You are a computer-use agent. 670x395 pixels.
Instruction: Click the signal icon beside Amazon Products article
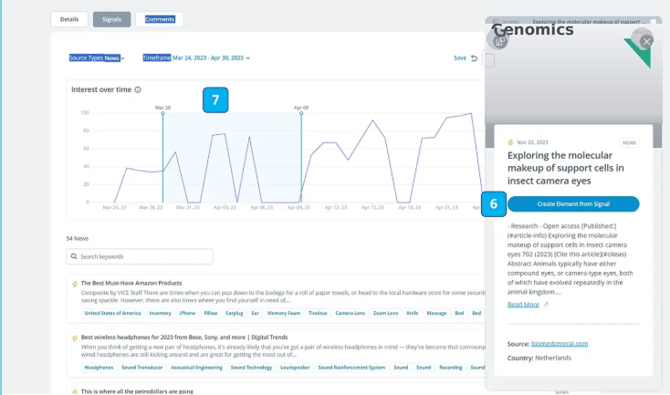click(x=75, y=284)
